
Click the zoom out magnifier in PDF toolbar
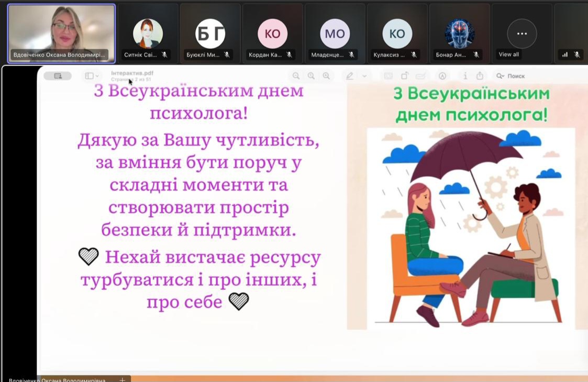(296, 76)
